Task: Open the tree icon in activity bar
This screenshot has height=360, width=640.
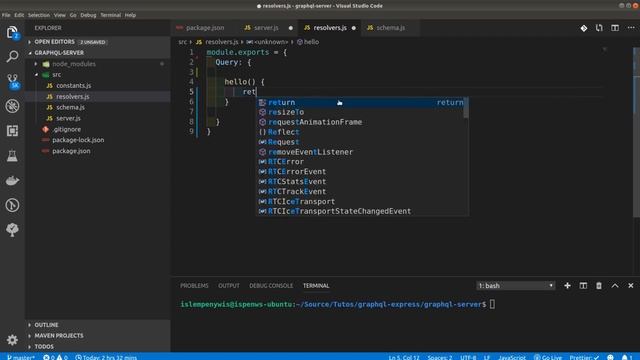Action: coord(12,230)
